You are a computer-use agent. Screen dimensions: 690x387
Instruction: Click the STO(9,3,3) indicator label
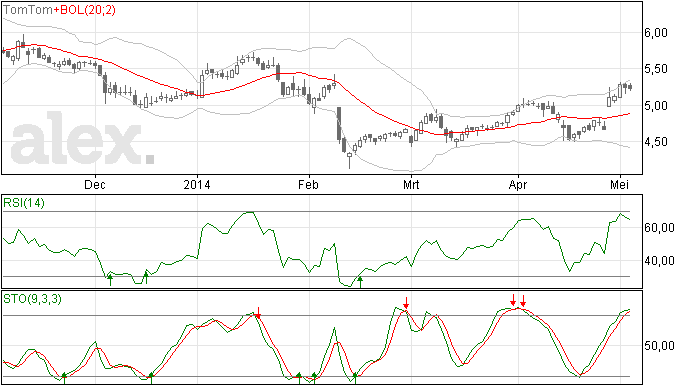tap(32, 299)
